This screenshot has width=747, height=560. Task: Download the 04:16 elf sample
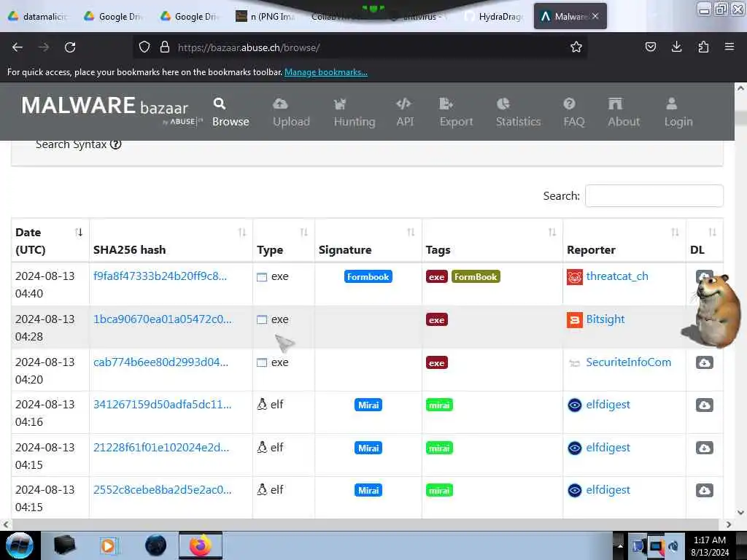(x=704, y=405)
